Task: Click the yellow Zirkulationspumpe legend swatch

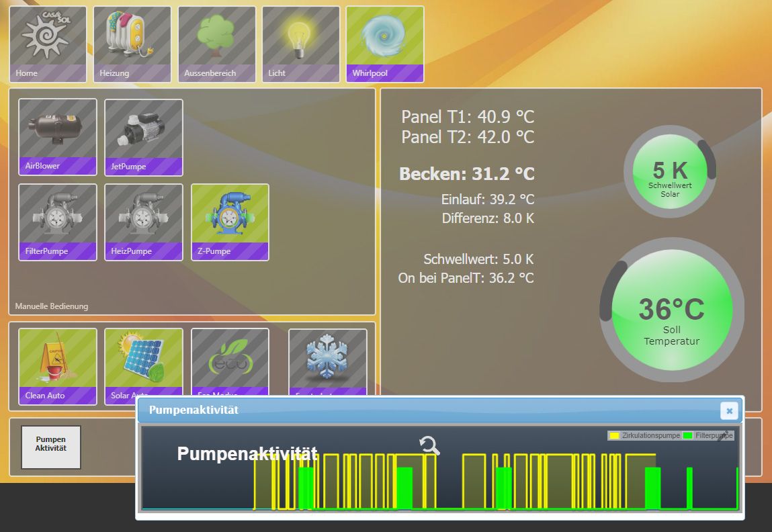Action: tap(615, 435)
